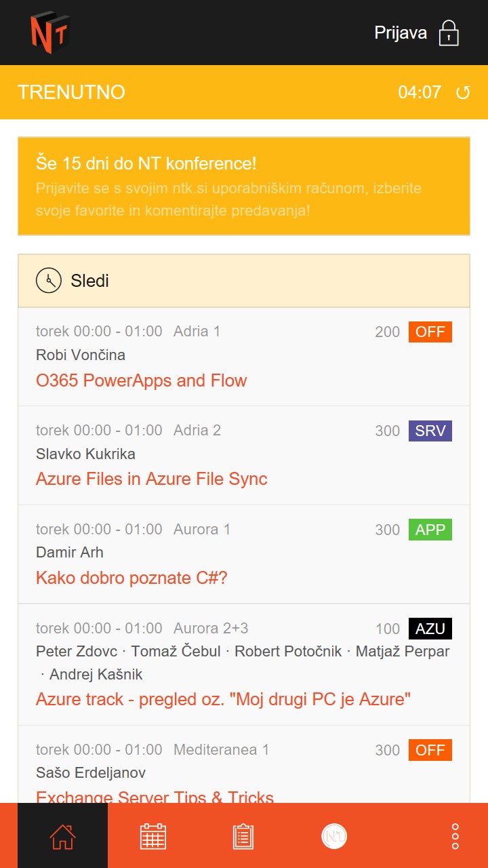This screenshot has height=868, width=488.
Task: Open the calendar schedule icon
Action: tap(153, 836)
